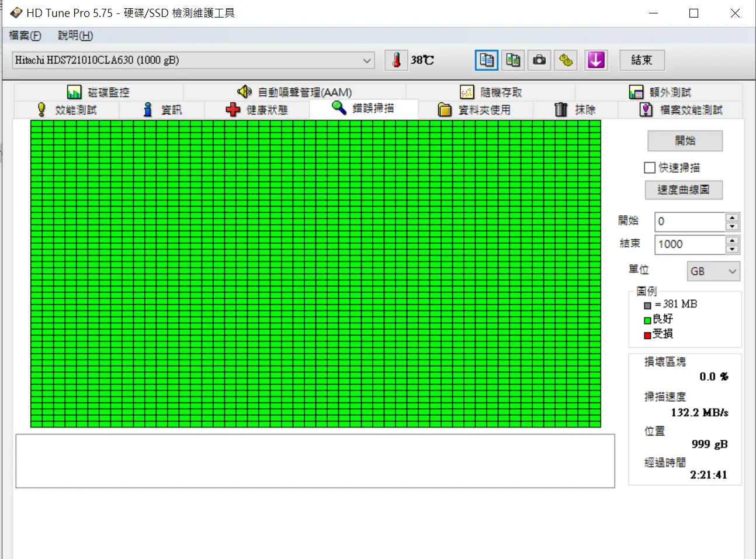This screenshot has height=559, width=756.
Task: Click the speaker icon of AAM tab
Action: pyautogui.click(x=244, y=92)
